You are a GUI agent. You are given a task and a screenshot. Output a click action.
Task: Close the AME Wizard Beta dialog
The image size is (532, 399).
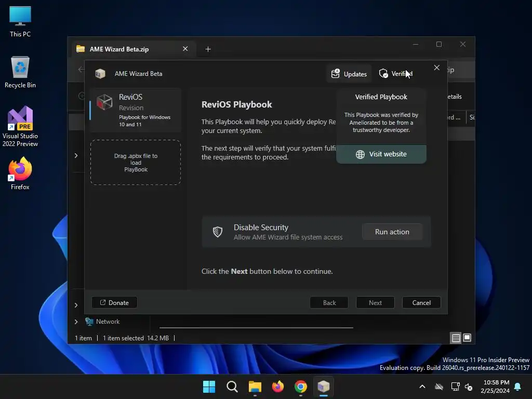(x=436, y=68)
